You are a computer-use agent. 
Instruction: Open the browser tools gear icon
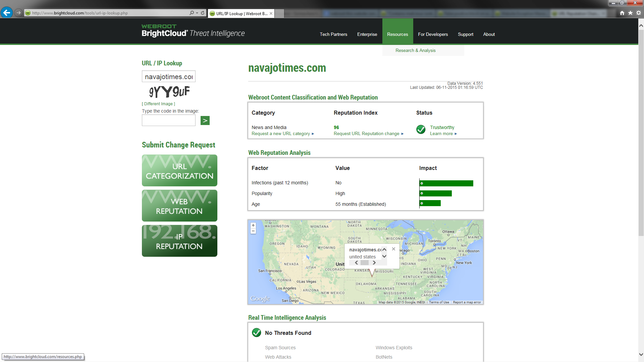click(639, 13)
